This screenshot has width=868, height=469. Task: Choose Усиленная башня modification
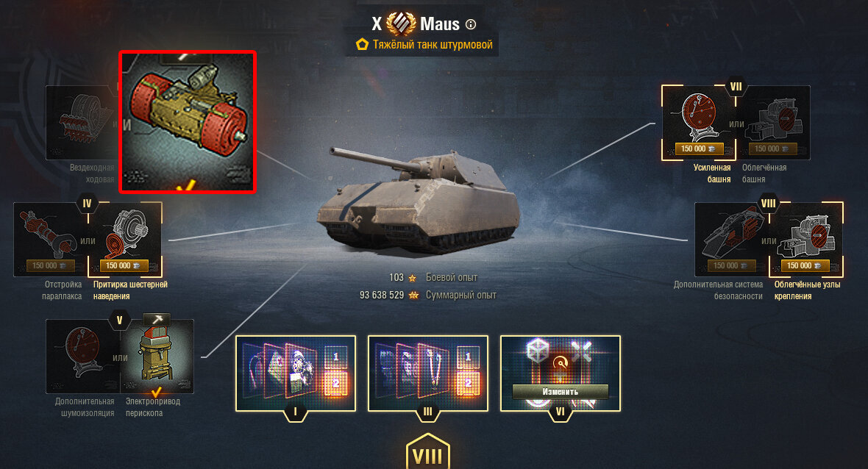click(x=699, y=123)
